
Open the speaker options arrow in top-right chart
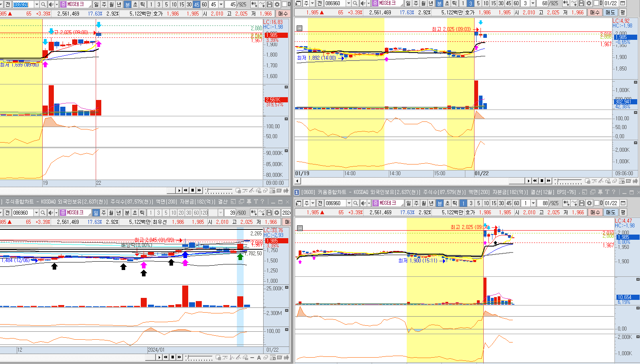pos(368,3)
